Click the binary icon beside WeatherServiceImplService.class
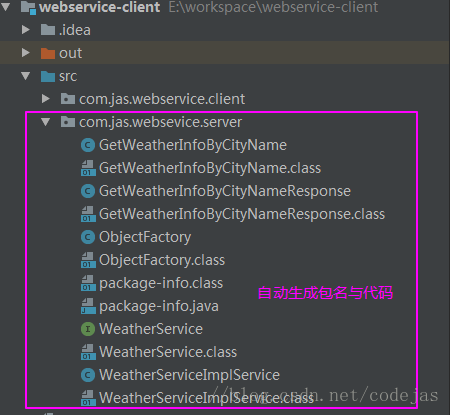Image resolution: width=450 pixels, height=415 pixels. 88,398
